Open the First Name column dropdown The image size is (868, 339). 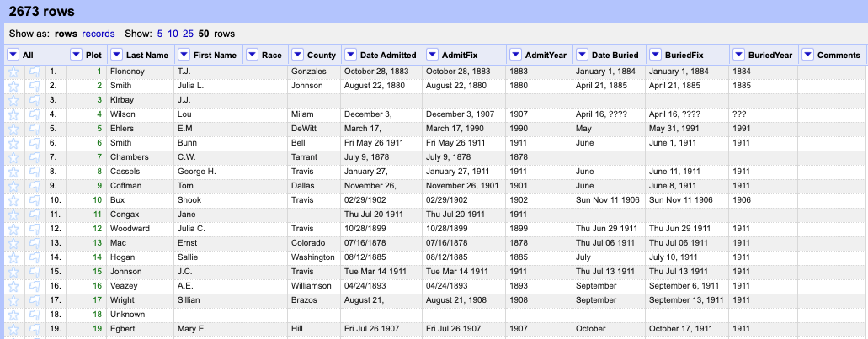click(184, 55)
